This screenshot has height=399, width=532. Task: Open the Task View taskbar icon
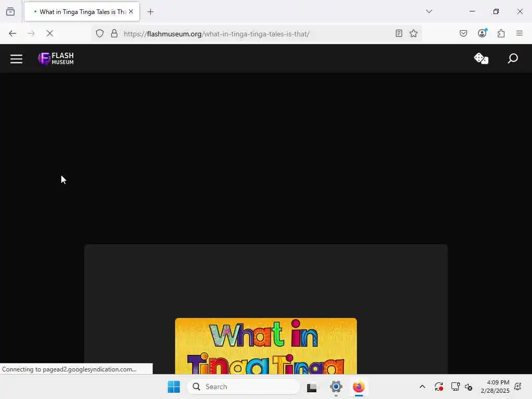click(x=312, y=387)
